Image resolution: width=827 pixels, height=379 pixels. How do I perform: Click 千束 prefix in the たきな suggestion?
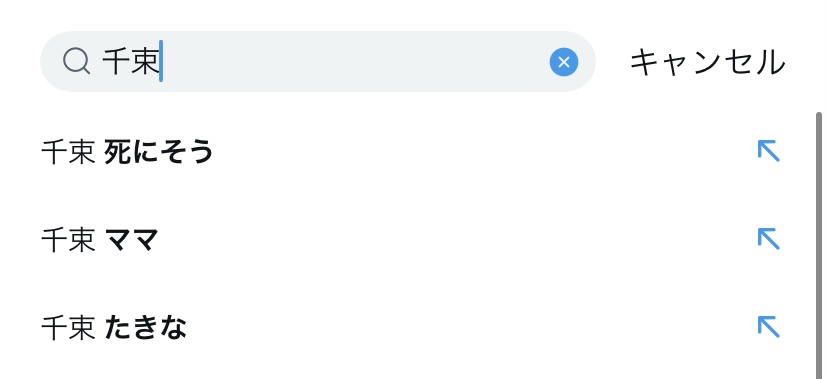[x=69, y=328]
